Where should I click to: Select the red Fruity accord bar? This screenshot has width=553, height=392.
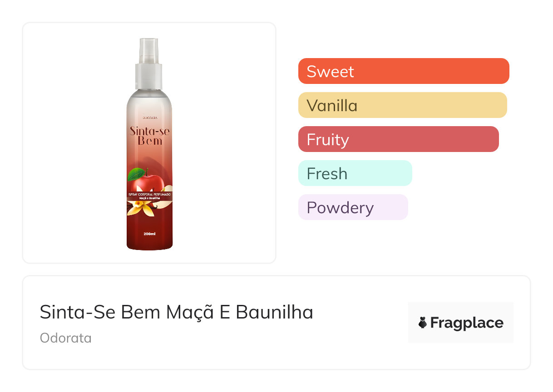pyautogui.click(x=398, y=139)
